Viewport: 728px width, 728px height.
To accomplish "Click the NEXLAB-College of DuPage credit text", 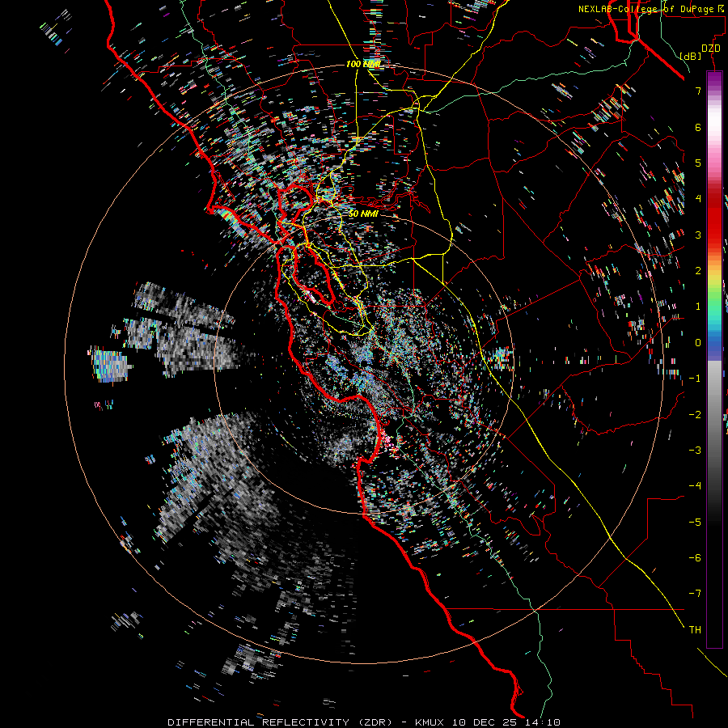I will click(x=651, y=9).
